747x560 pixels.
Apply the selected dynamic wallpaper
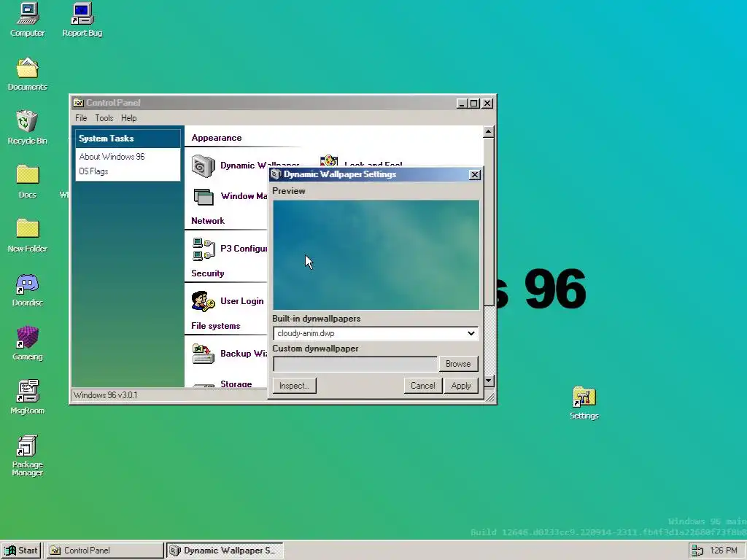coord(461,386)
